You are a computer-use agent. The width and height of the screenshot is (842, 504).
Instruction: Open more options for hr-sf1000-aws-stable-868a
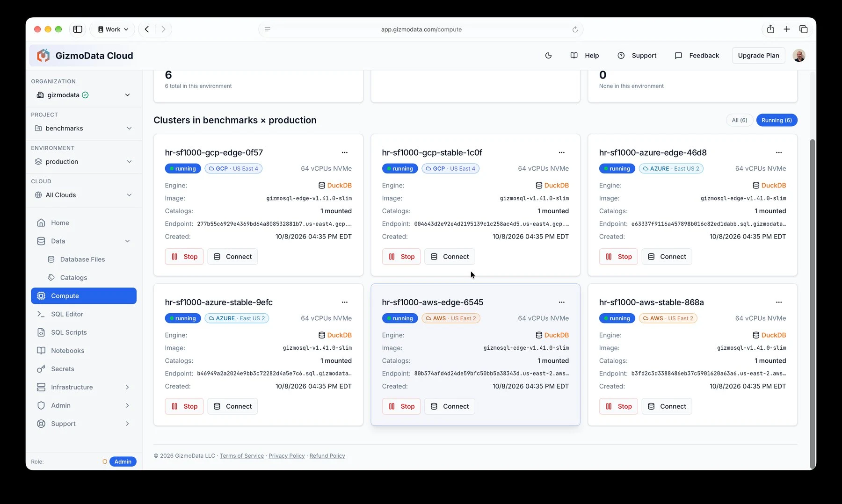pyautogui.click(x=779, y=302)
